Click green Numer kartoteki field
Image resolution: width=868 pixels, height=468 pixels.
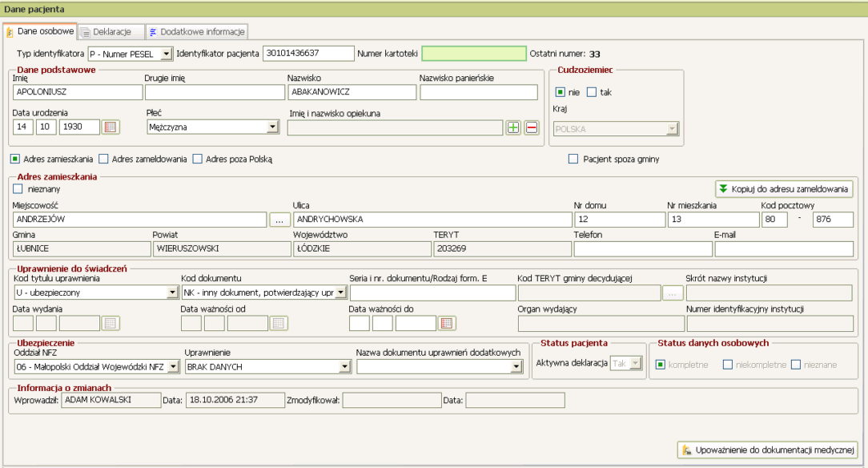474,53
